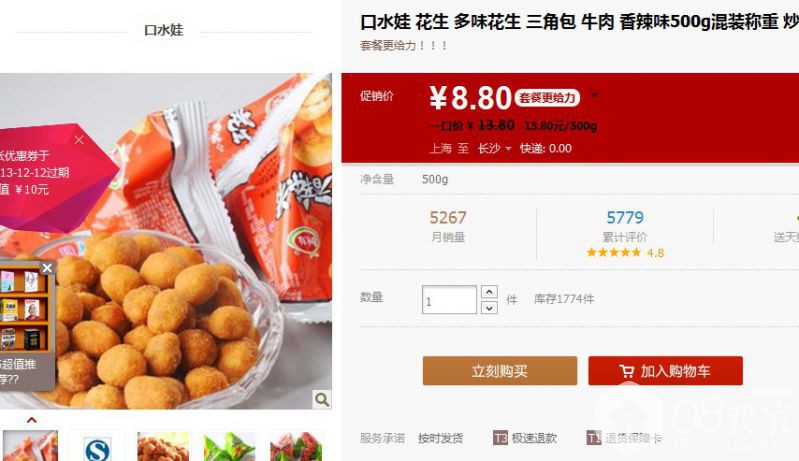The height and width of the screenshot is (461, 799).
Task: Click the quantity input field
Action: [x=449, y=300]
